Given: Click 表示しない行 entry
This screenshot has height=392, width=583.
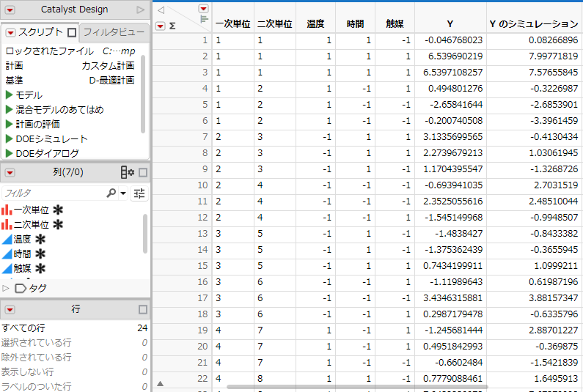Looking at the screenshot, I should 74,371.
